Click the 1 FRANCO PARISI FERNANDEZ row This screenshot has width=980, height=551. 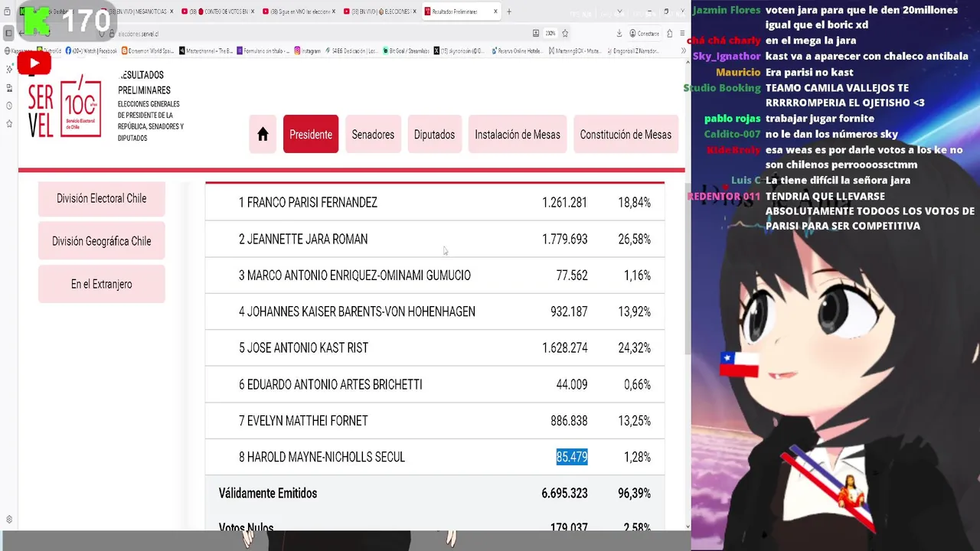coord(435,203)
